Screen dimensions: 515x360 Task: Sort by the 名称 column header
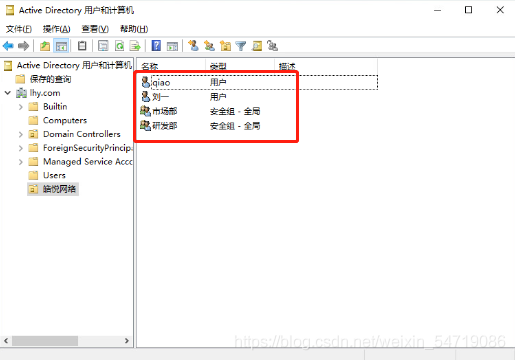pyautogui.click(x=172, y=66)
